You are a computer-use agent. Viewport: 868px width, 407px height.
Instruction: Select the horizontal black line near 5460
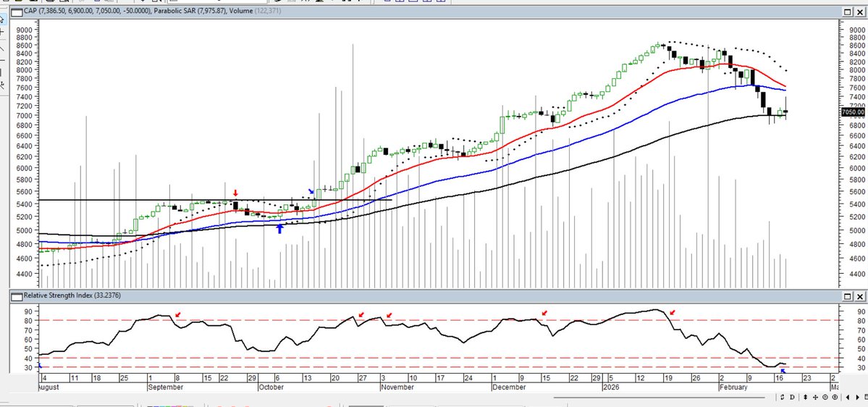coord(215,199)
